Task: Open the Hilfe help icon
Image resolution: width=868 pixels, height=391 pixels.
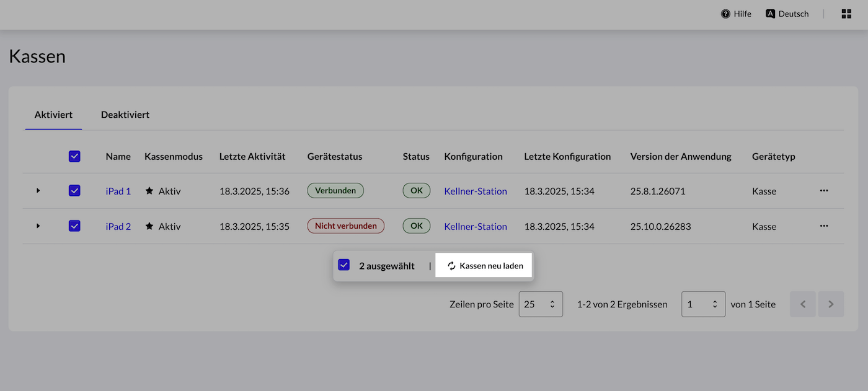Action: pyautogui.click(x=725, y=14)
